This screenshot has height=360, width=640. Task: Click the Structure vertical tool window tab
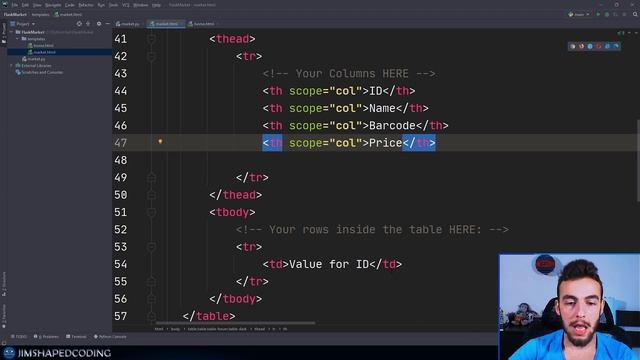(x=4, y=284)
